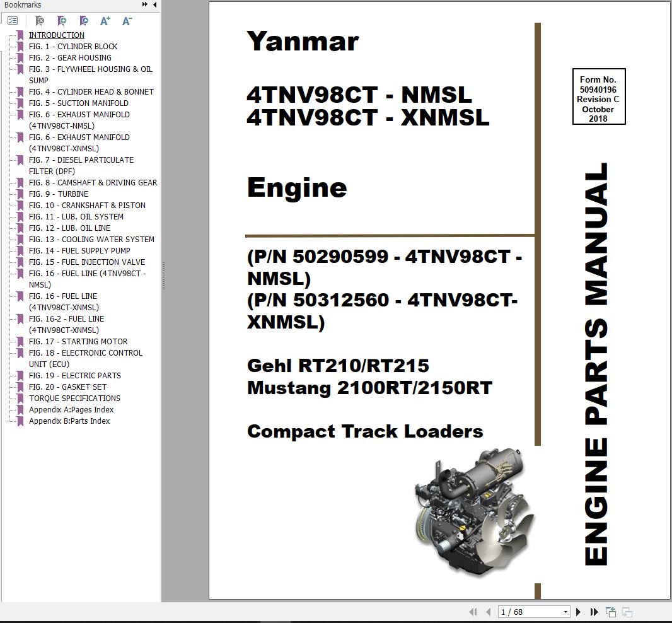Image resolution: width=672 pixels, height=623 pixels.
Task: Select the bookmark options list icon
Action: click(x=13, y=20)
